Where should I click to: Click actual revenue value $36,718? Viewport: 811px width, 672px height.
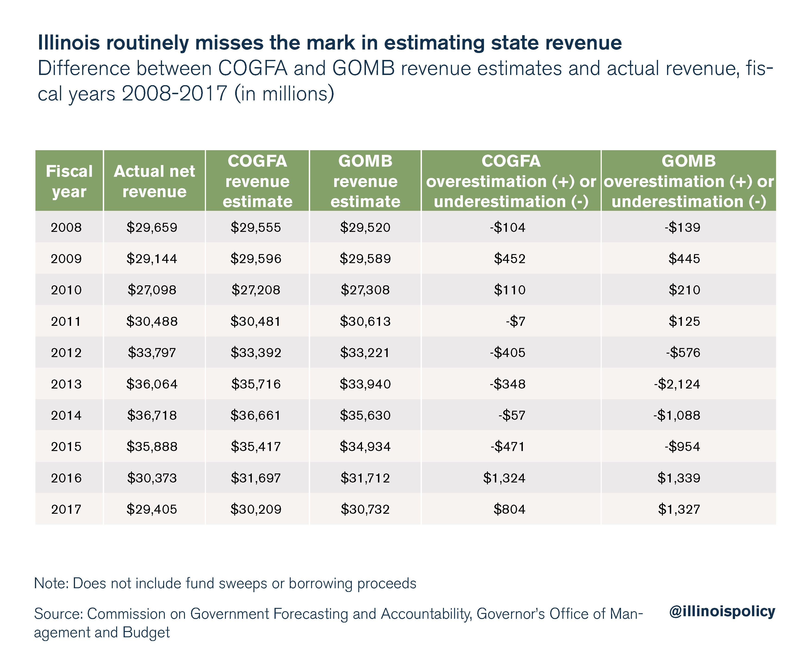coord(152,415)
